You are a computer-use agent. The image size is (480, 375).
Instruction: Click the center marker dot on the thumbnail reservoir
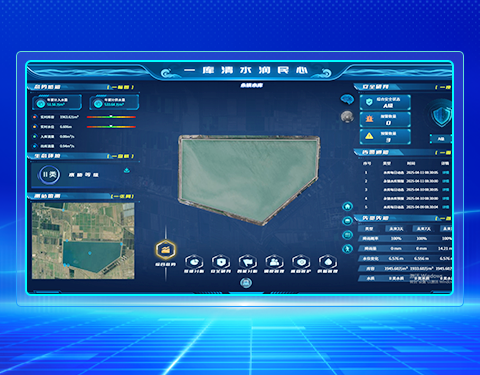point(89,253)
